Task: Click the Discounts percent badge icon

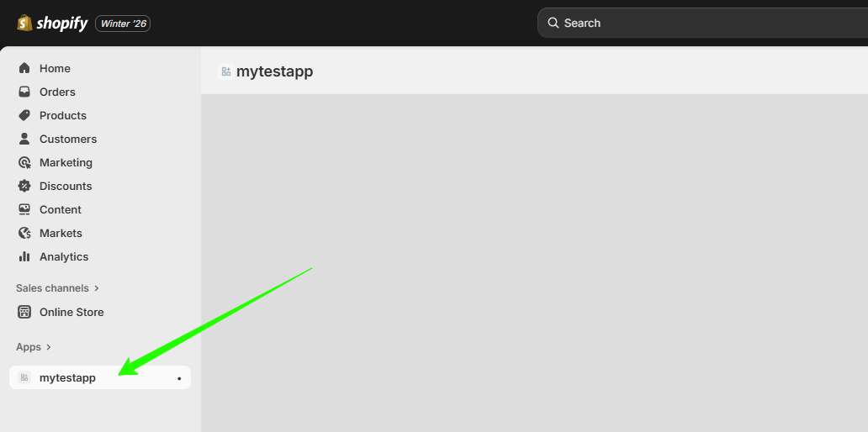Action: click(24, 186)
